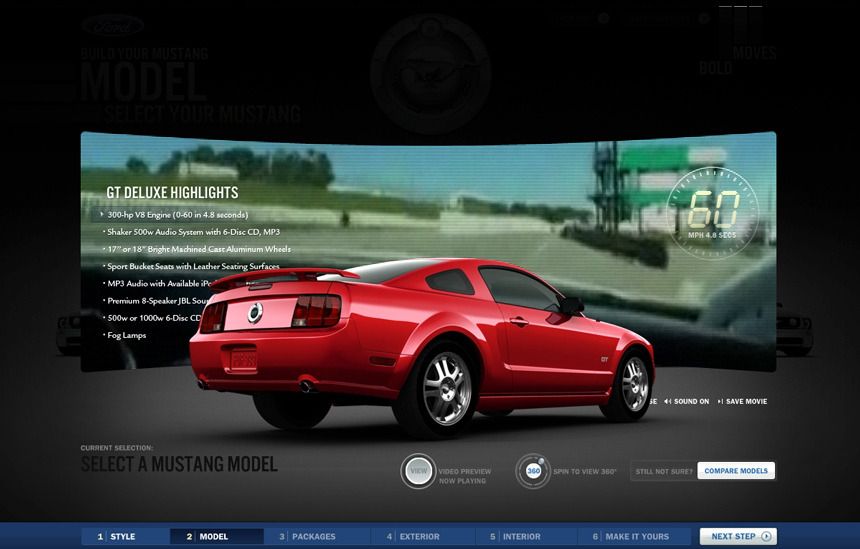This screenshot has width=860, height=549.
Task: Click the "SELECT A MUSTANG MODEL" text
Action: click(x=179, y=464)
